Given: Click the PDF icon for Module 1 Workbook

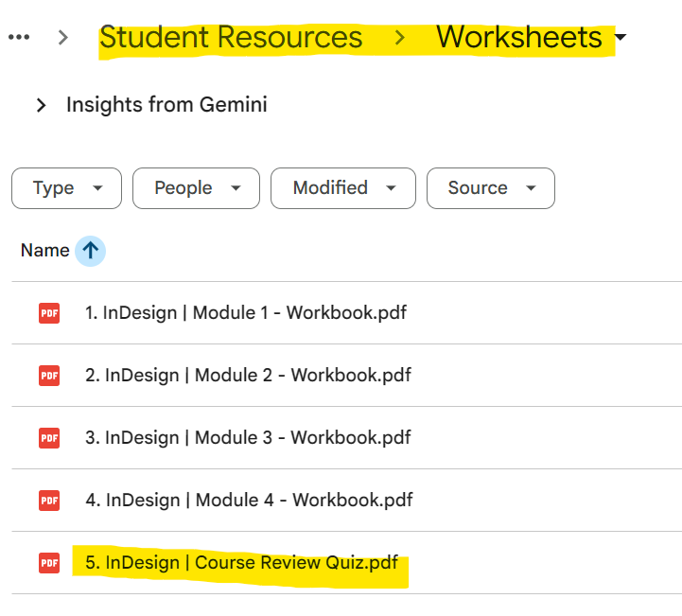Looking at the screenshot, I should (49, 312).
